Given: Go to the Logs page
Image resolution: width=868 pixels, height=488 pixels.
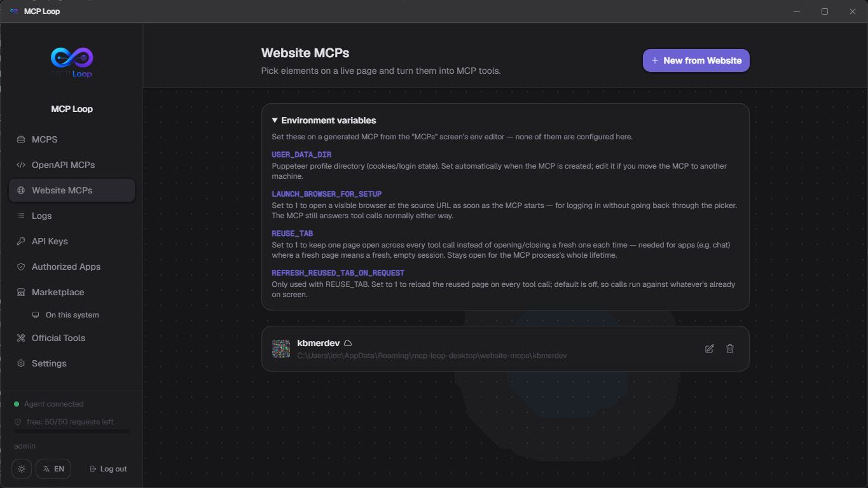Looking at the screenshot, I should (72, 216).
